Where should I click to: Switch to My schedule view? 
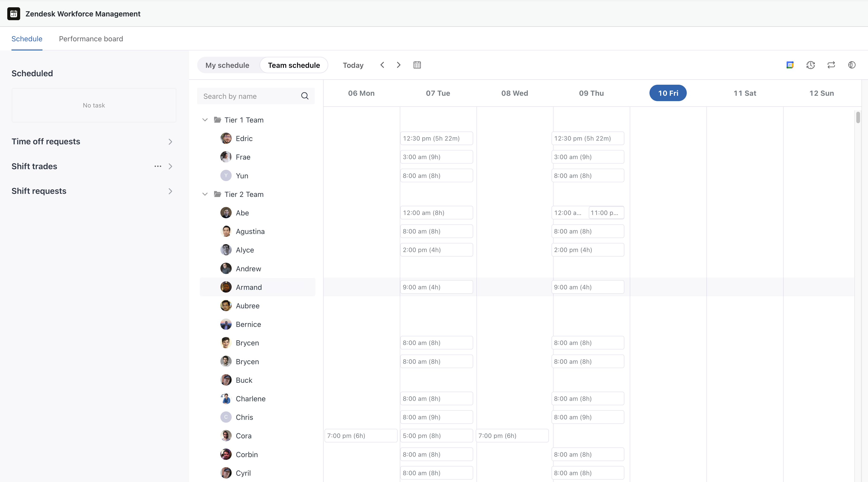click(227, 65)
